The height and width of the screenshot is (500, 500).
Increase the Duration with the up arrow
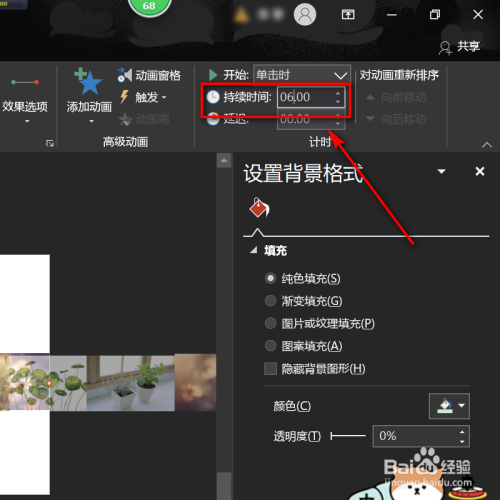tap(338, 93)
